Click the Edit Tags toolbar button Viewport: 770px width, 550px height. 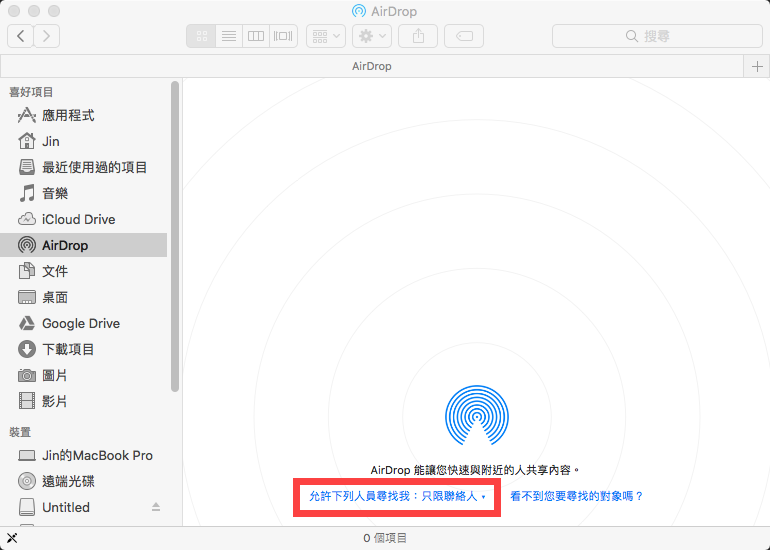[x=464, y=36]
